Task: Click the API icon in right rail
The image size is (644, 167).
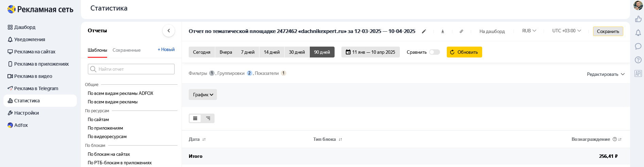Action: tap(638, 73)
